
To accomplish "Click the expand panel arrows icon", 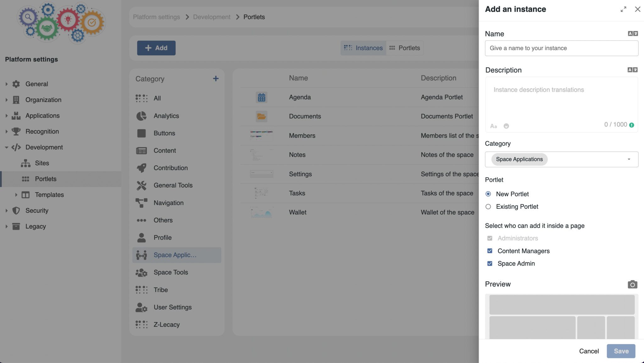I will coord(624,9).
